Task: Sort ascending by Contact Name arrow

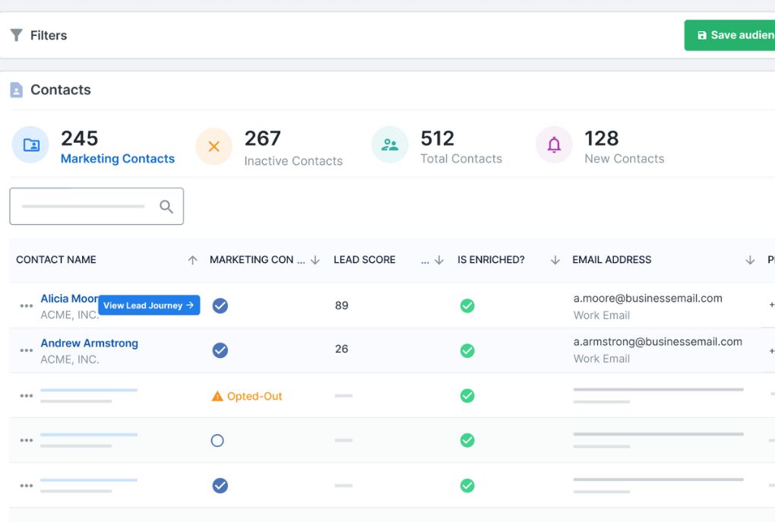Action: click(x=193, y=260)
